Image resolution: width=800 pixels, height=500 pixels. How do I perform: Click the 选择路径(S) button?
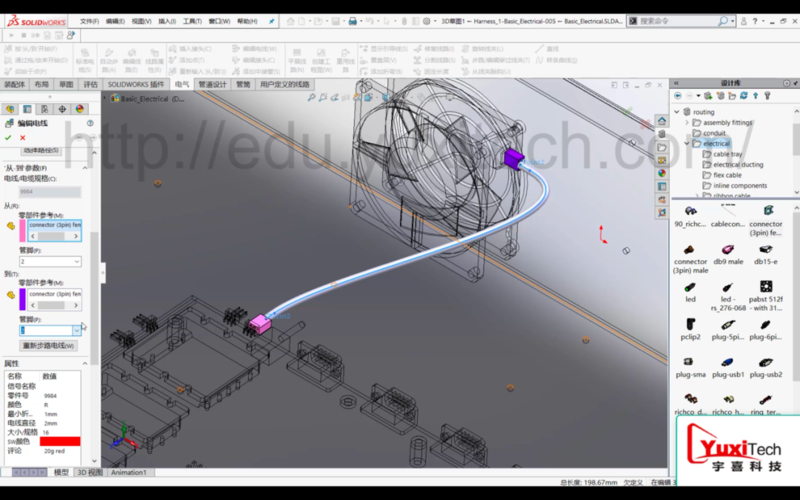[41, 151]
